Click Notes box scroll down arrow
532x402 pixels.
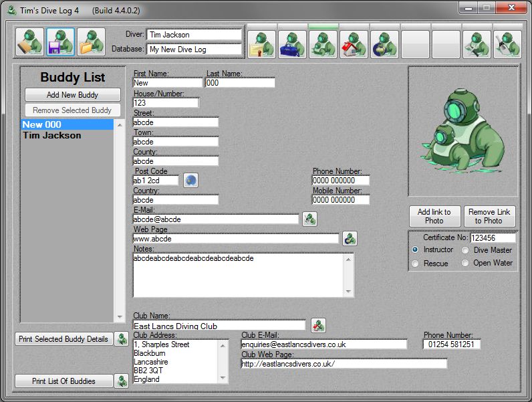348,291
